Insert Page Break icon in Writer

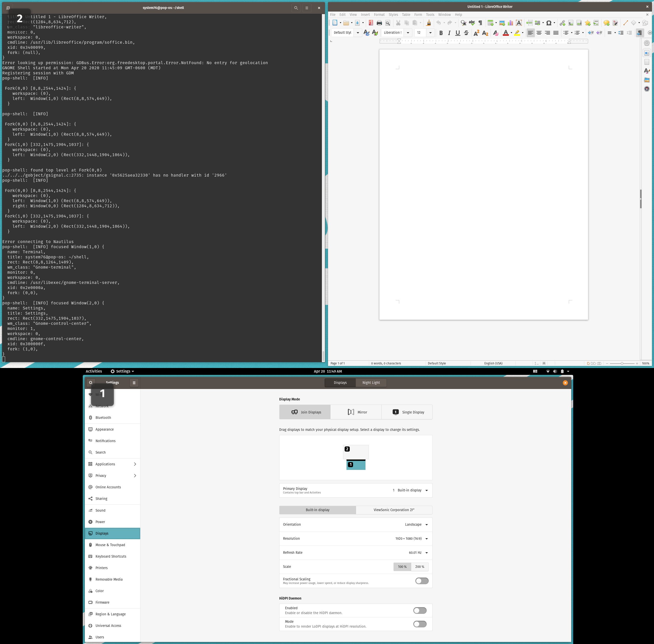click(529, 23)
